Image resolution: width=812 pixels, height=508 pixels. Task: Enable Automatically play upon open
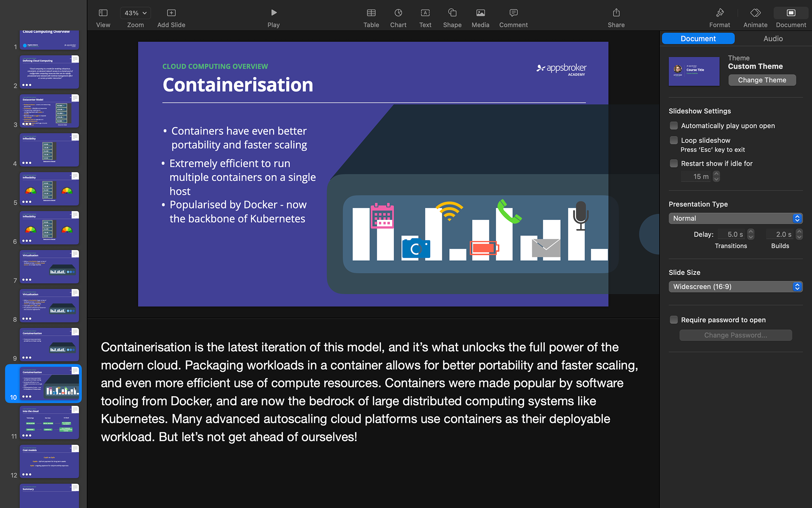tap(674, 126)
